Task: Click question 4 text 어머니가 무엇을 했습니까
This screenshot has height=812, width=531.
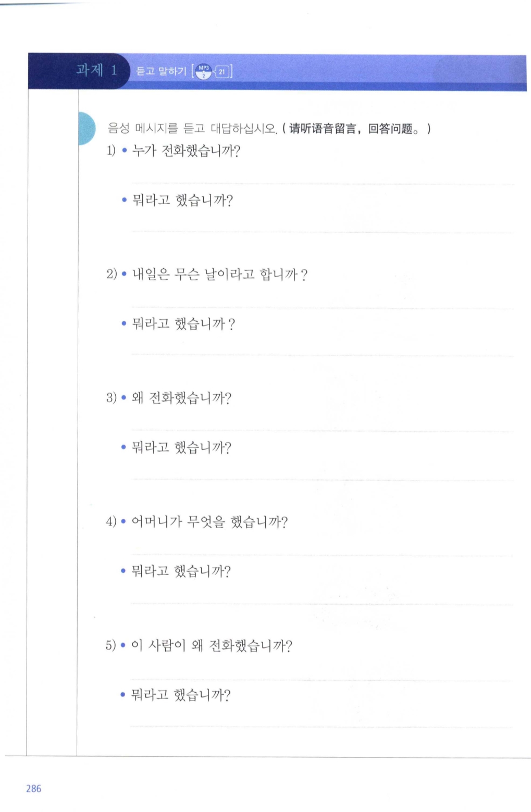Action: [x=209, y=521]
